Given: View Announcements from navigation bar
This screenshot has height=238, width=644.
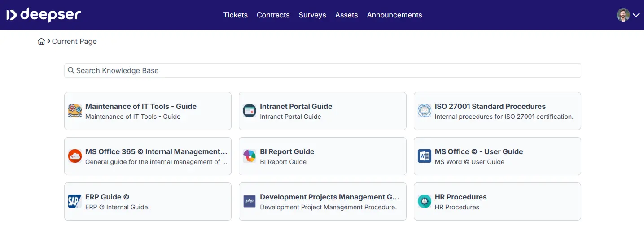Looking at the screenshot, I should coord(394,15).
